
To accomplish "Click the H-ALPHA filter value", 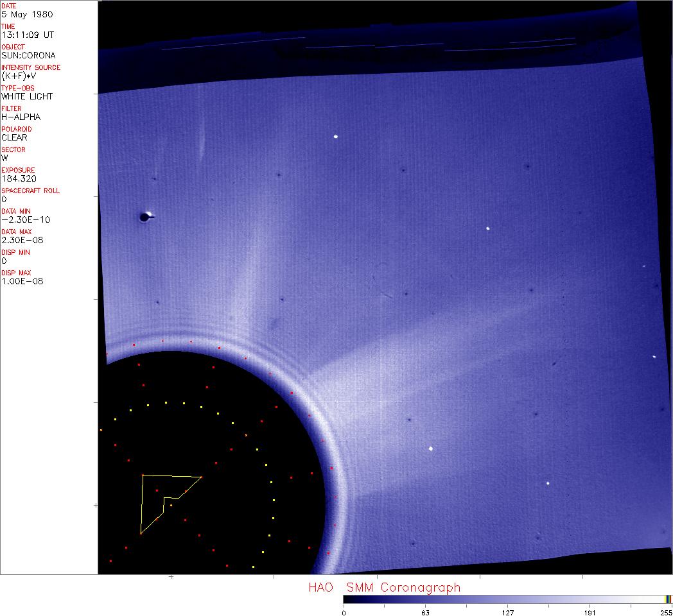I will 21,117.
